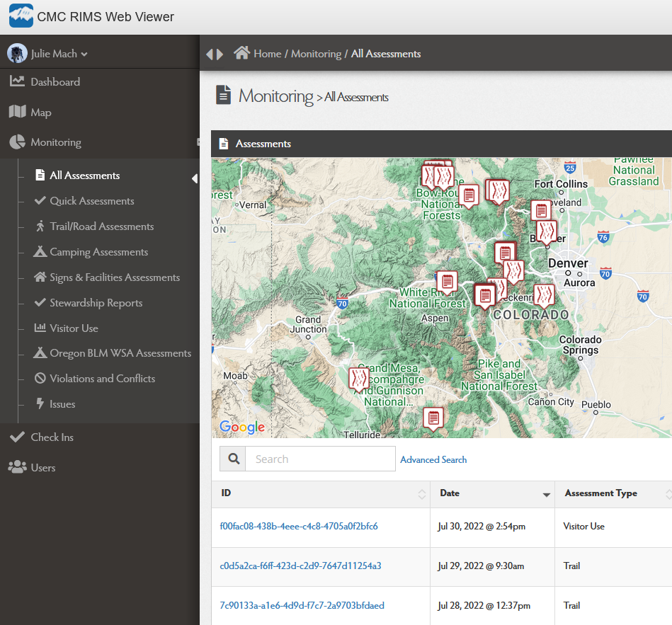
Task: Click the date Jul 28, 2022 @ 12:37pm
Action: 484,605
